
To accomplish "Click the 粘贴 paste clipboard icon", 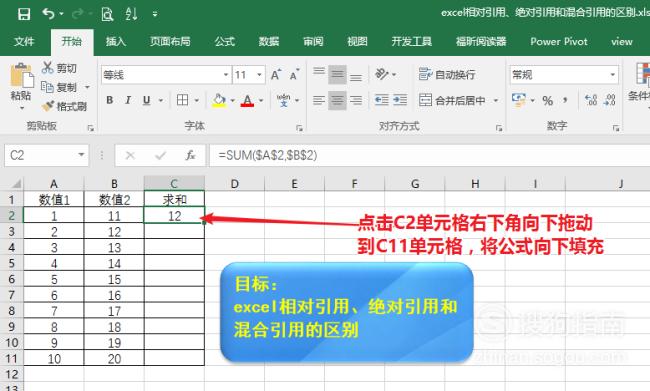I will tap(22, 75).
